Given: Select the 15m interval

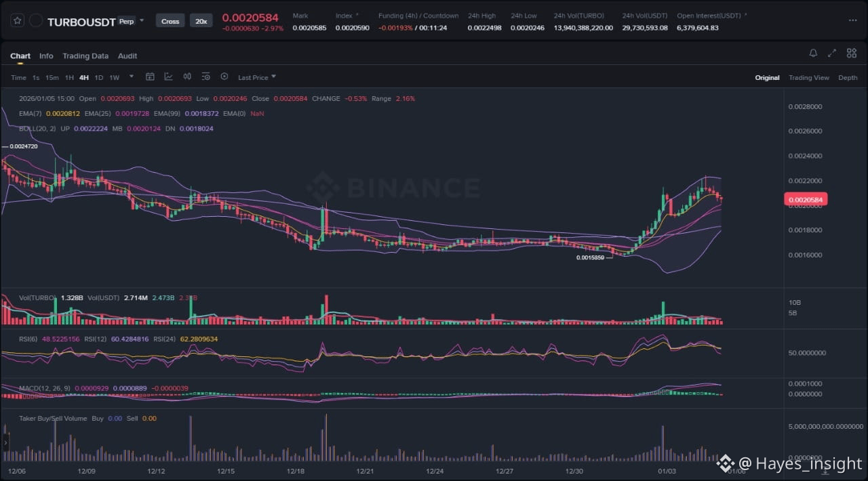Looking at the screenshot, I should pos(52,78).
